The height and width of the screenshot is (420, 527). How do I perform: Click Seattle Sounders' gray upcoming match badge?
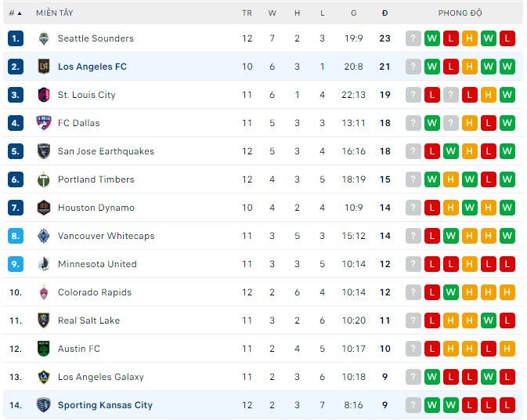tap(413, 38)
